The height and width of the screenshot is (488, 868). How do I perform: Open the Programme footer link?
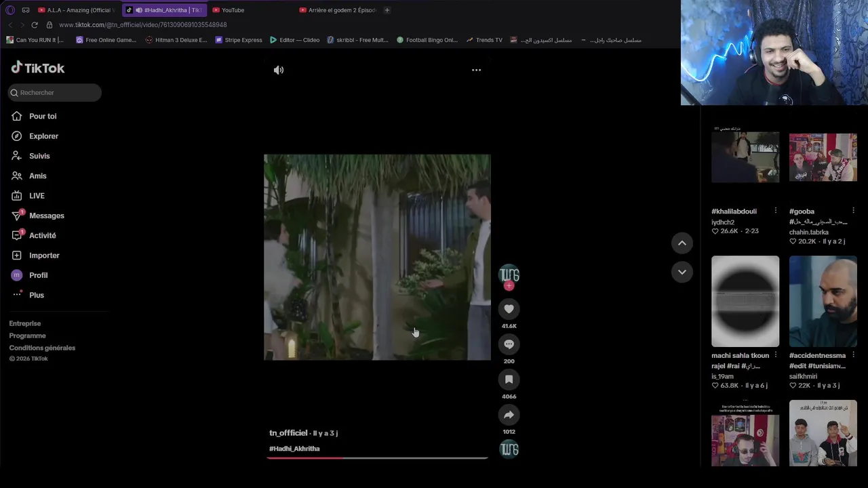click(x=27, y=336)
